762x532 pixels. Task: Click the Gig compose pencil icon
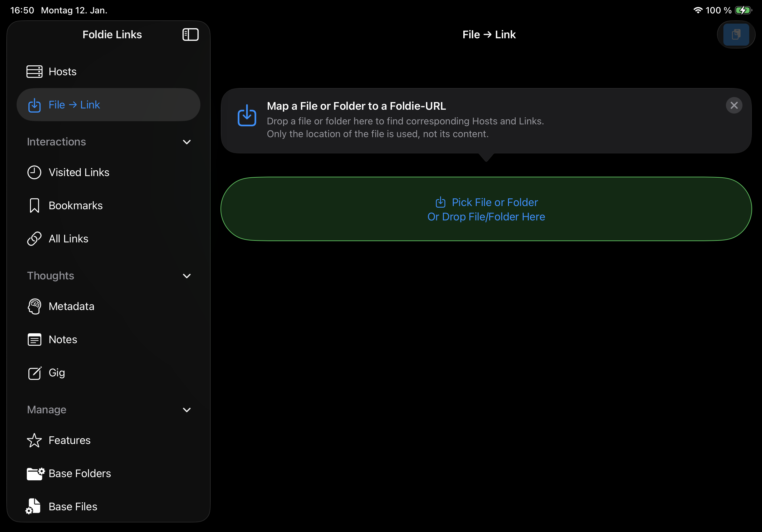pyautogui.click(x=34, y=373)
